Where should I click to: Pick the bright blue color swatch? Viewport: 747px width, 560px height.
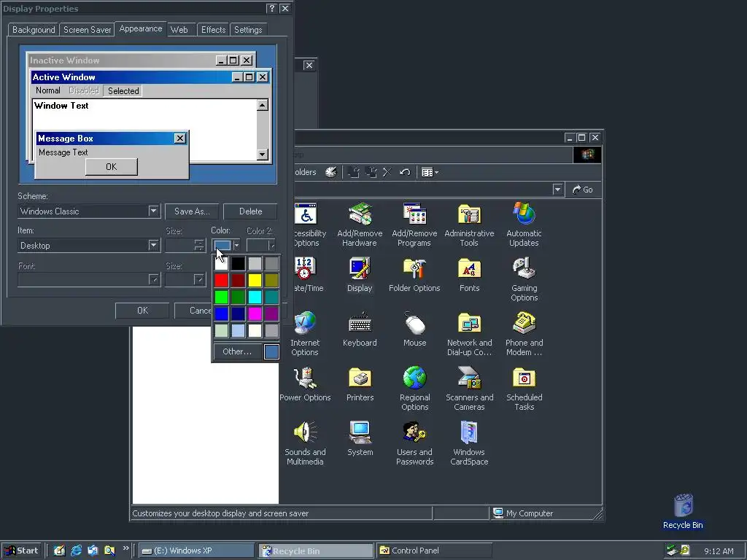[x=221, y=314]
